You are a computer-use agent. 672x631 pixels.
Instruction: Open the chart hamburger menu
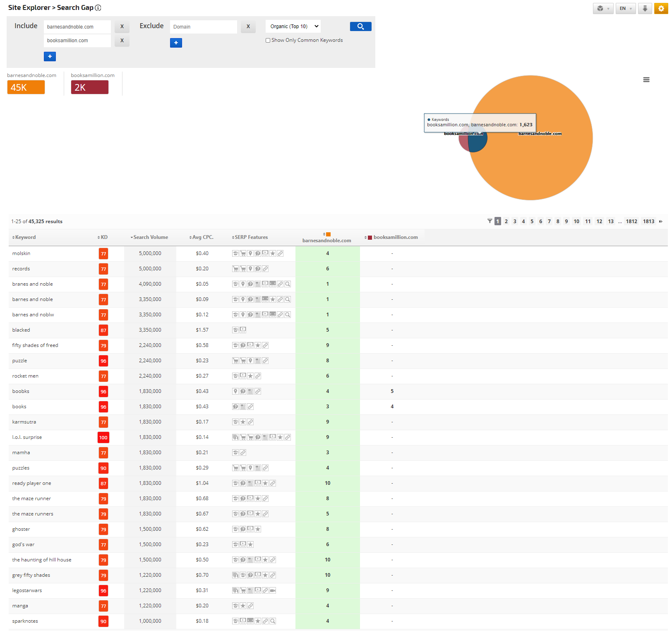646,80
